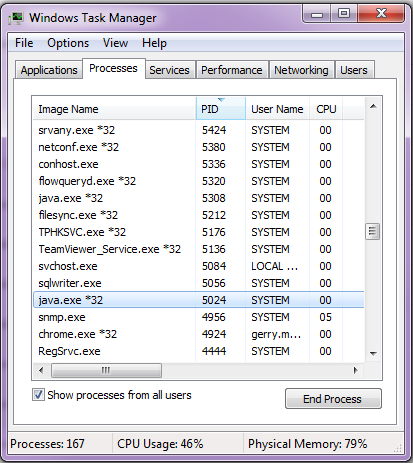Maximize the Task Manager window
Image resolution: width=413 pixels, height=463 pixels.
344,14
